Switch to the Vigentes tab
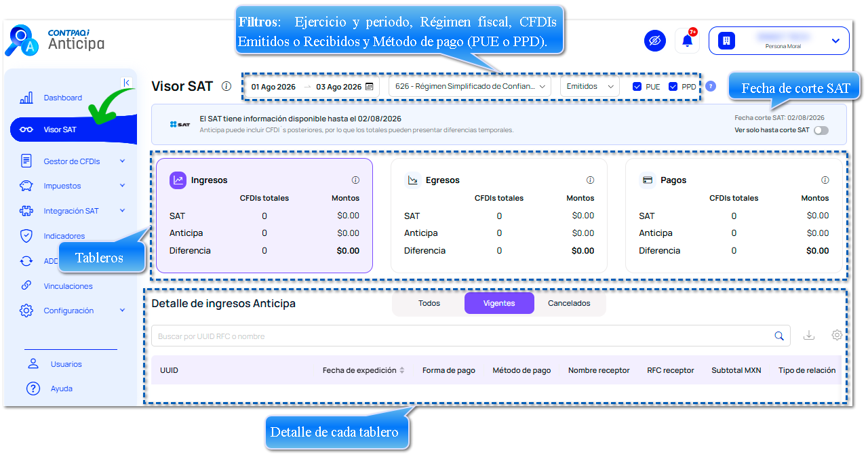Viewport: 868px width, 457px height. (499, 303)
